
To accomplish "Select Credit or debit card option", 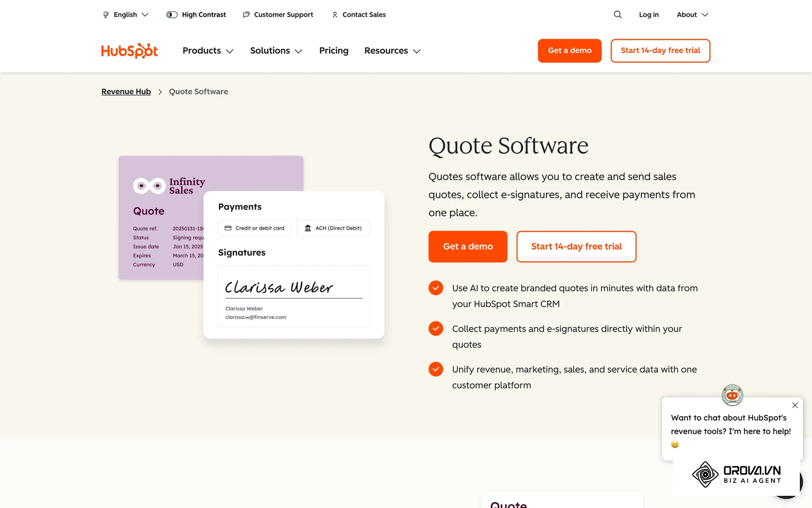I will [255, 228].
